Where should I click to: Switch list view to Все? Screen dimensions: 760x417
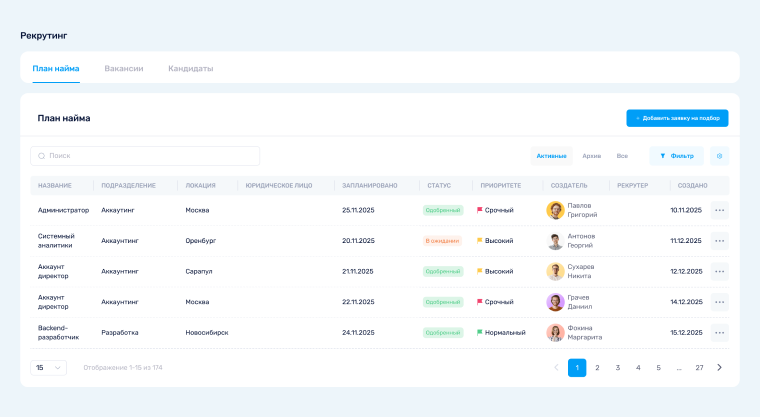(622, 156)
